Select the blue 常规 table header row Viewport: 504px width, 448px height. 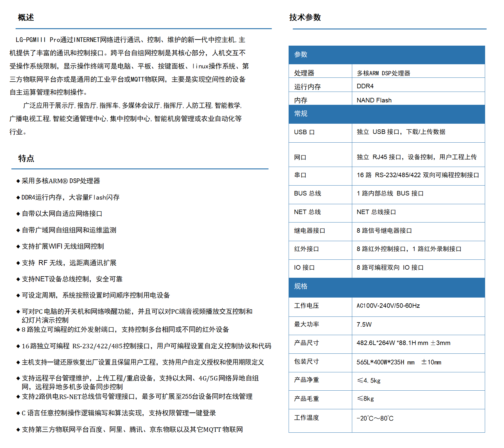386,114
